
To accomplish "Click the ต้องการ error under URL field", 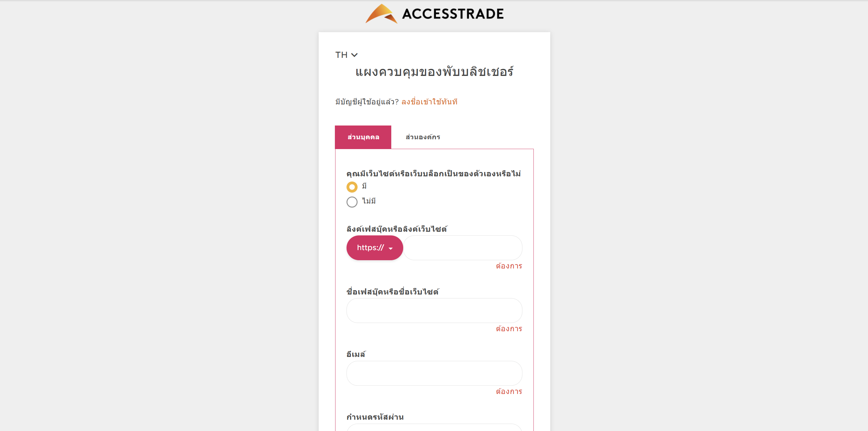I will (x=509, y=266).
